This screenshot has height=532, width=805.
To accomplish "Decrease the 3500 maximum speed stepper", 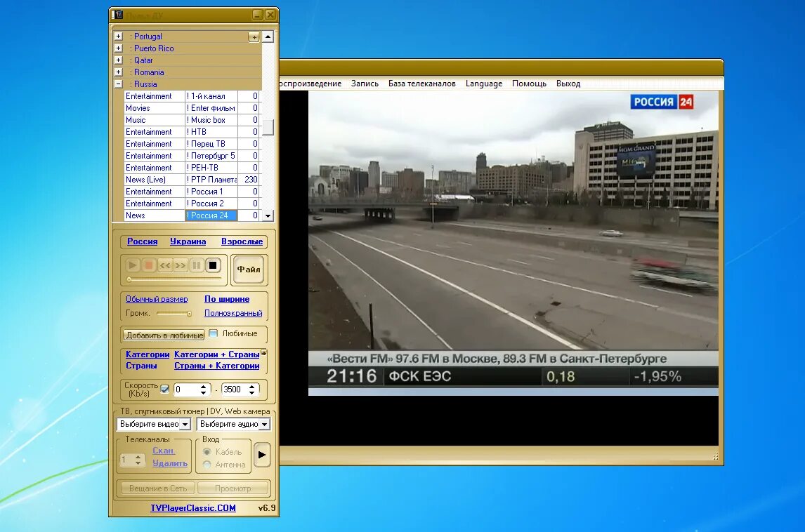I will [251, 392].
